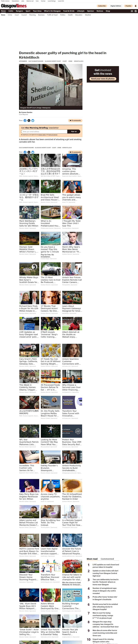The height and width of the screenshot is (644, 138).
Task: Click the newsletter Sign up button
Action: point(74,131)
